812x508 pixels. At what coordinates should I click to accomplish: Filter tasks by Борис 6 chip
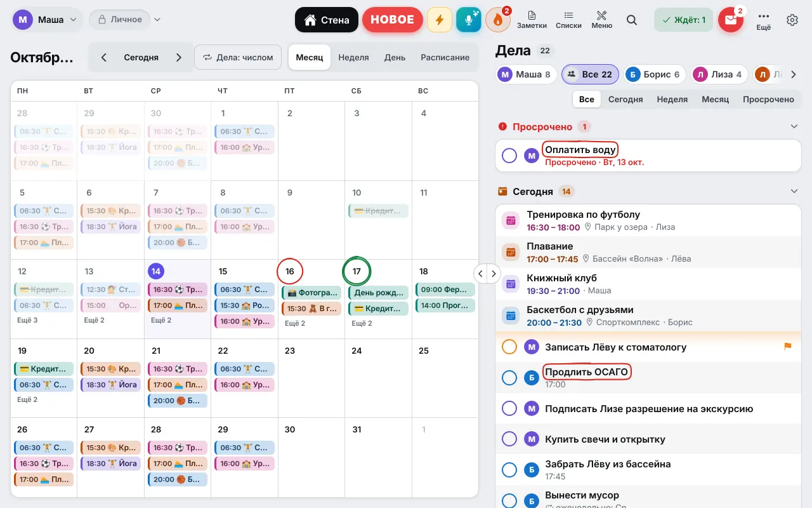tap(655, 74)
